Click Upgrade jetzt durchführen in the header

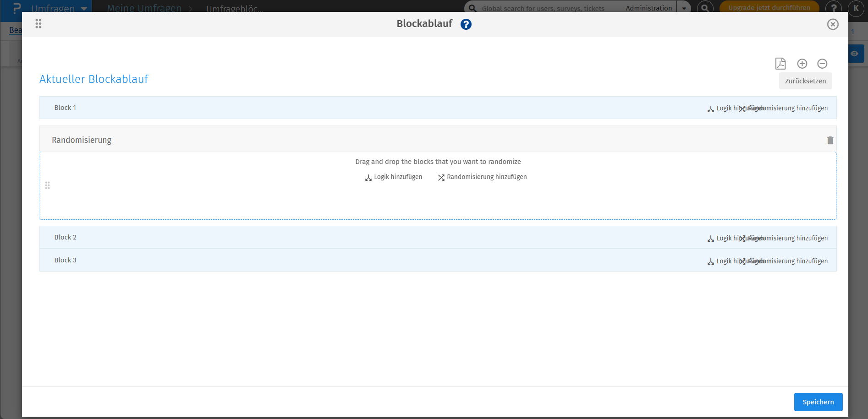(x=769, y=7)
